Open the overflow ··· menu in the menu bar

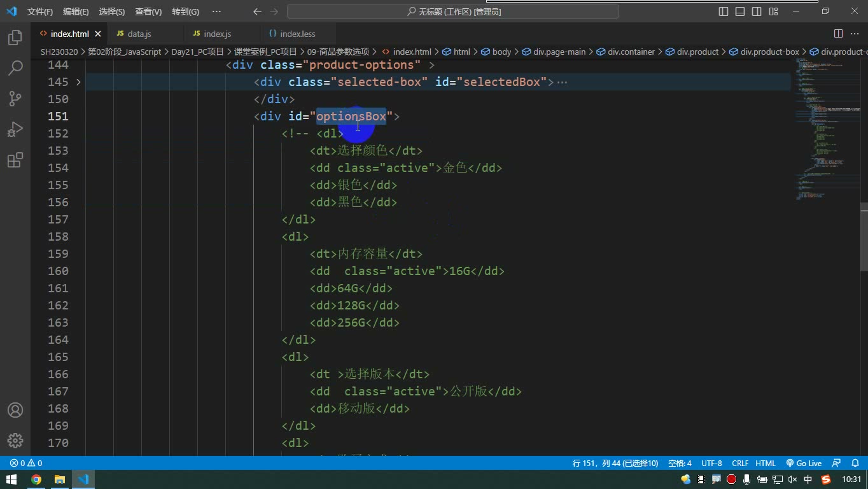216,11
